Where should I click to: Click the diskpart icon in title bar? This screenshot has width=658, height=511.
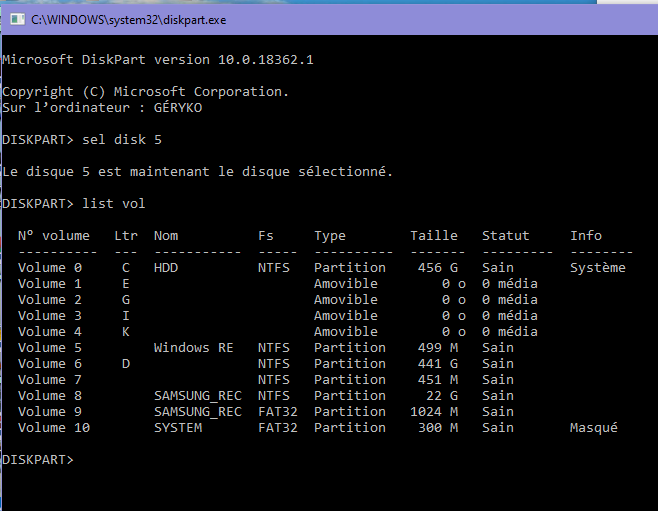(13, 17)
